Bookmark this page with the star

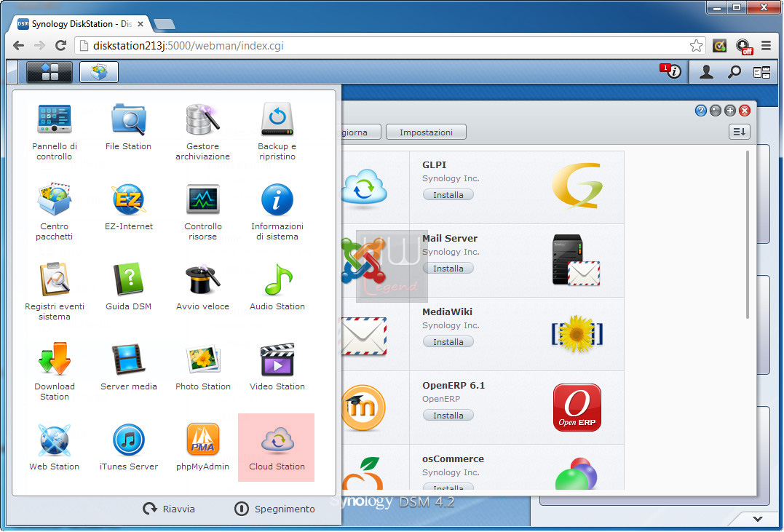[696, 46]
